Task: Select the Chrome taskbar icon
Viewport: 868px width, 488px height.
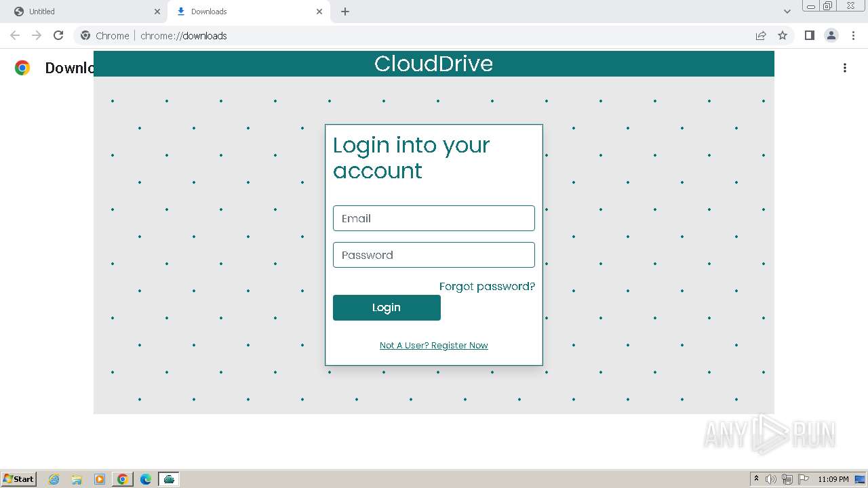Action: (123, 479)
